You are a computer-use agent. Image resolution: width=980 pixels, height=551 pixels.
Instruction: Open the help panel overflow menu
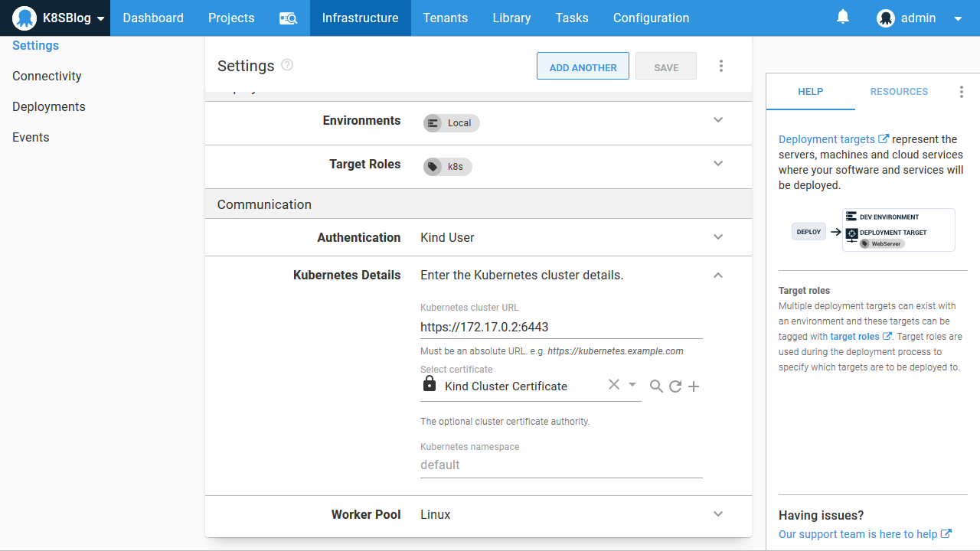click(962, 92)
